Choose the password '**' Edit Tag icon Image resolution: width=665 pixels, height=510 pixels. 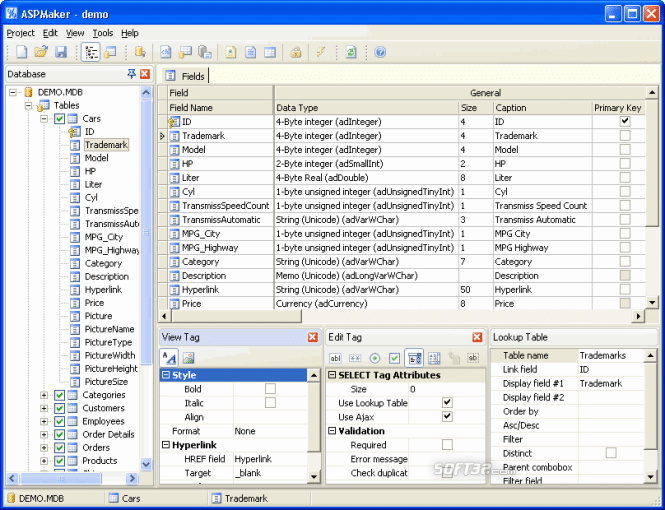(355, 358)
